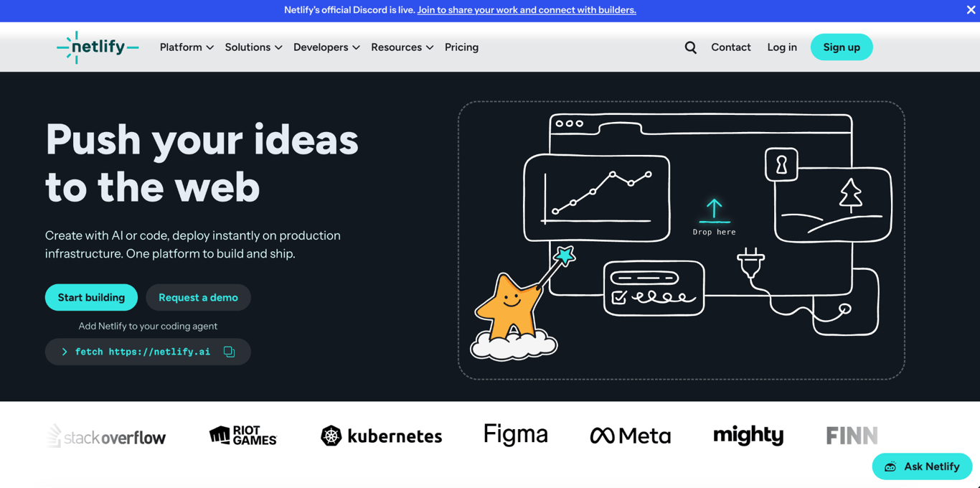
Task: Click the FINN logo
Action: pos(852,436)
